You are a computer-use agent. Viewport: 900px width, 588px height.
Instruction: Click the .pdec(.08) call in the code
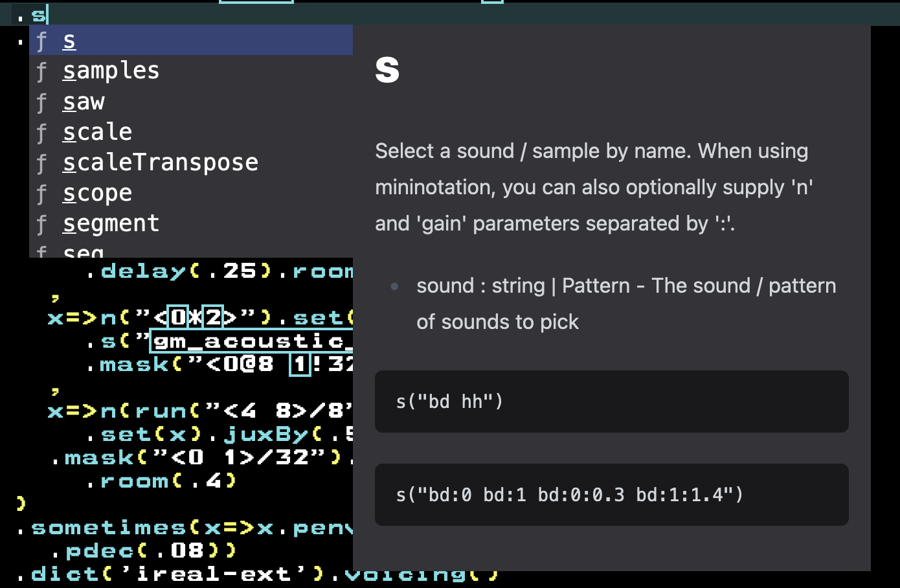tap(144, 550)
